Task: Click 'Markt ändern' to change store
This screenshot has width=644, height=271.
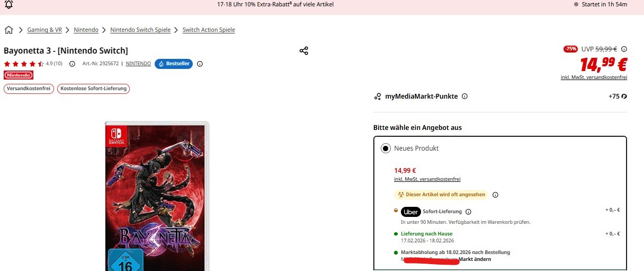Action: click(x=475, y=259)
